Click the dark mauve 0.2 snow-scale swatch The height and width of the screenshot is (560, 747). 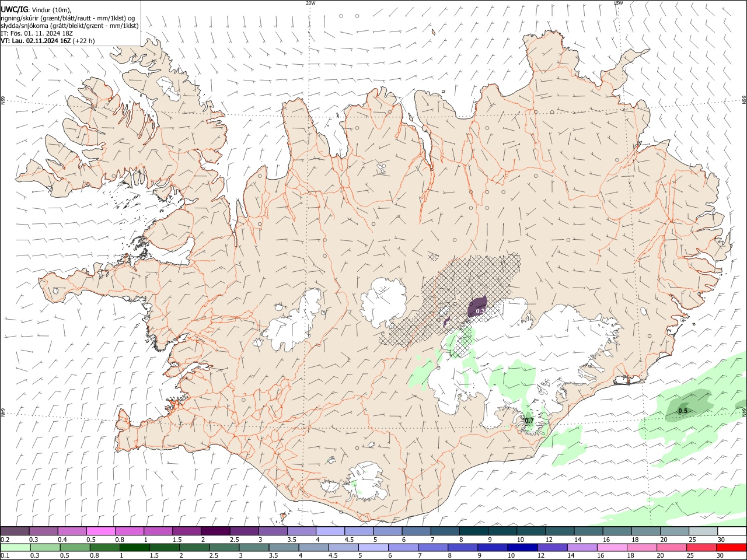[x=15, y=531]
